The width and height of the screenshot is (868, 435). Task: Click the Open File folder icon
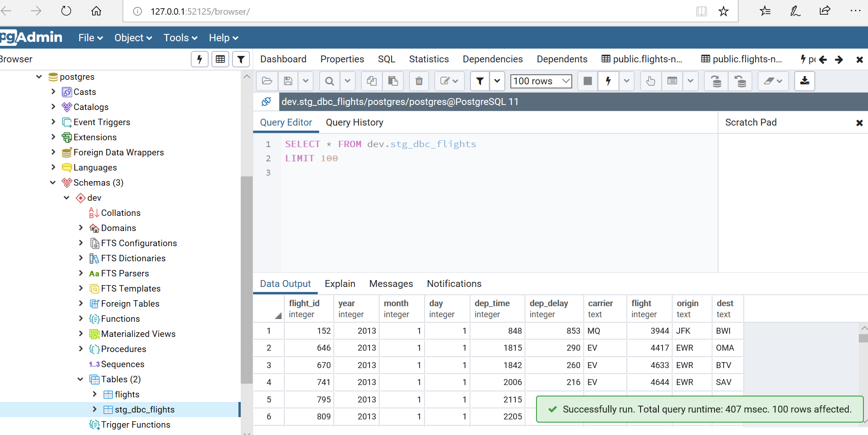[x=267, y=81]
